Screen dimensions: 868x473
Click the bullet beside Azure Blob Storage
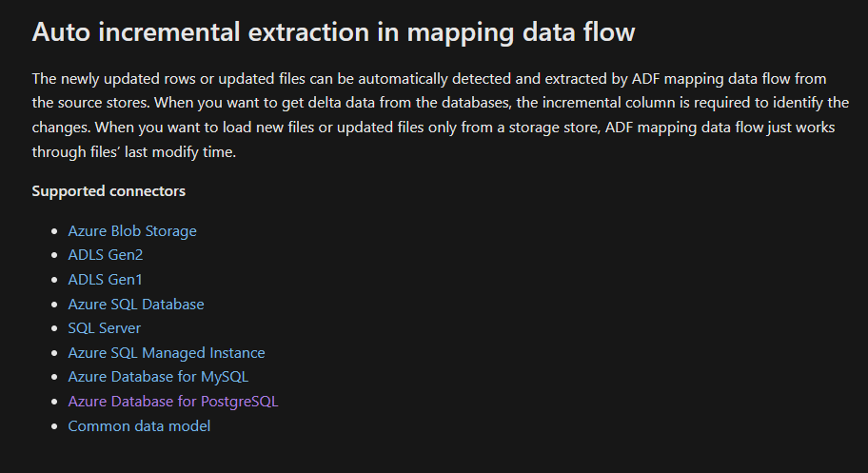(x=54, y=231)
